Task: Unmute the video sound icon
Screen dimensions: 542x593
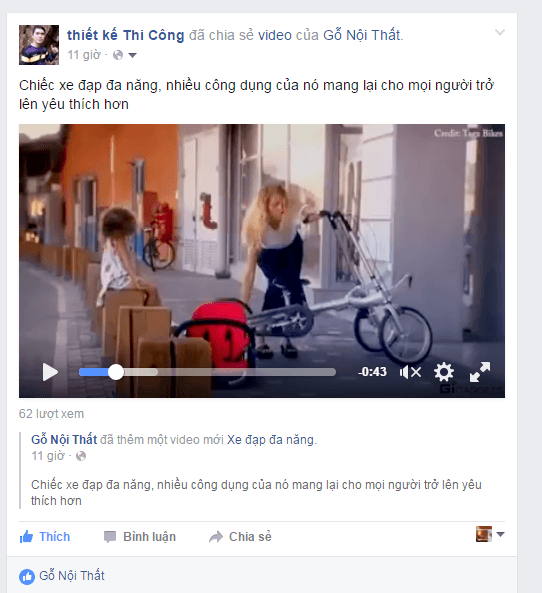Action: (x=410, y=372)
